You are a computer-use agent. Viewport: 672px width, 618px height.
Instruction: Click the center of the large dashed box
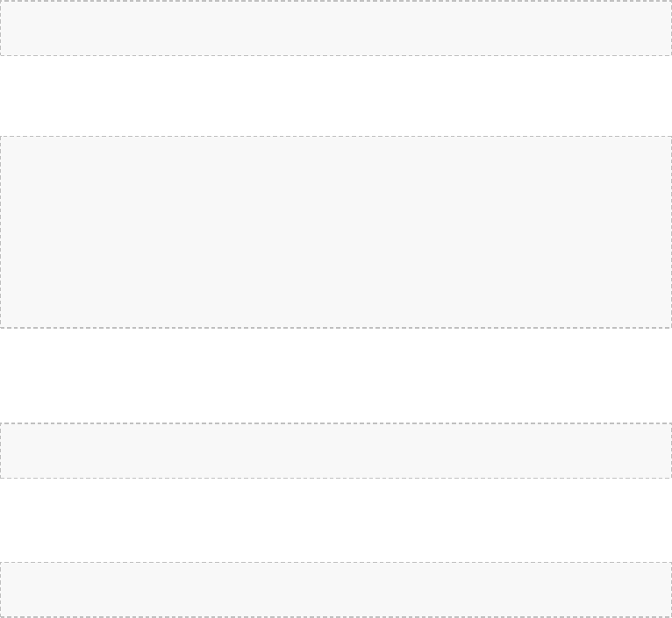click(x=336, y=231)
